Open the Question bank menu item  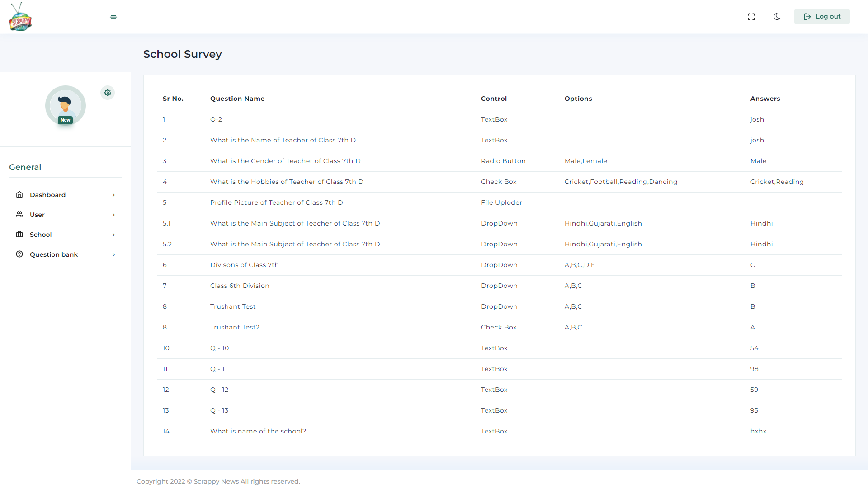(54, 254)
